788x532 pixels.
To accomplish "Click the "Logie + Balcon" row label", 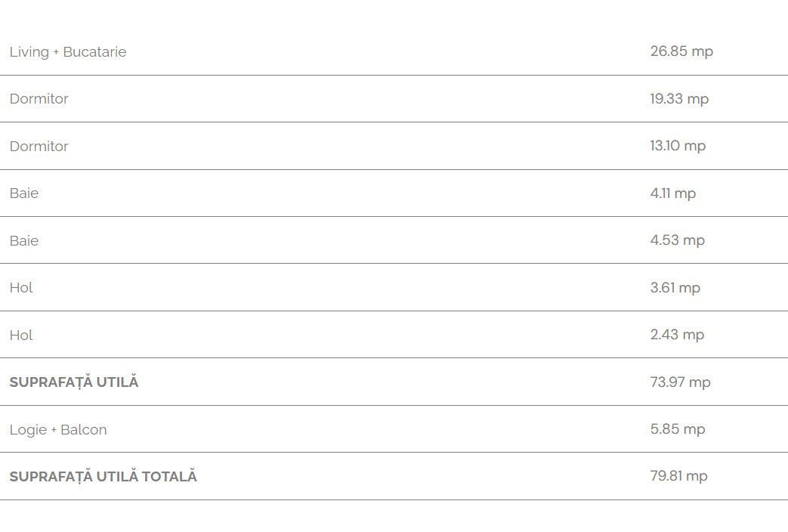I will tap(58, 430).
